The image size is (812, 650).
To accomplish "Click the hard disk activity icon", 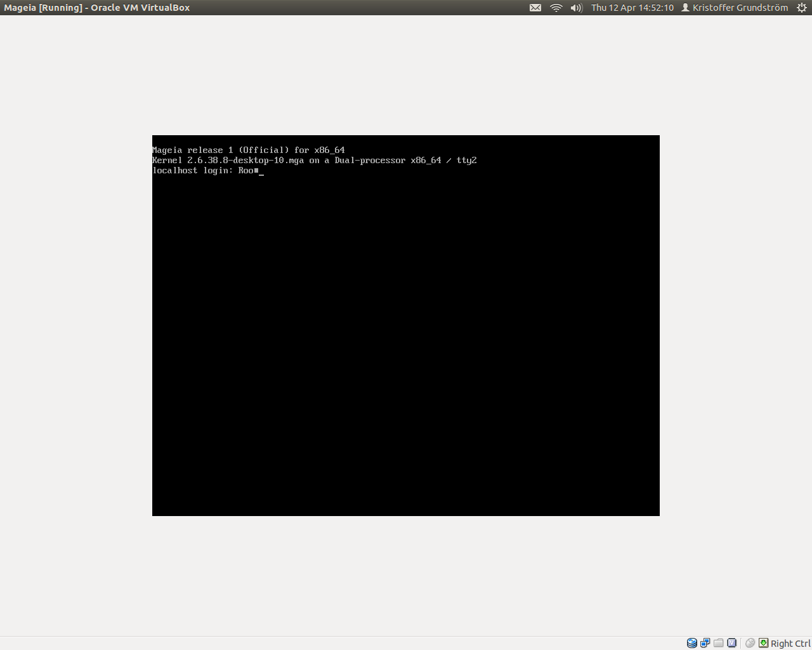I will click(x=692, y=643).
